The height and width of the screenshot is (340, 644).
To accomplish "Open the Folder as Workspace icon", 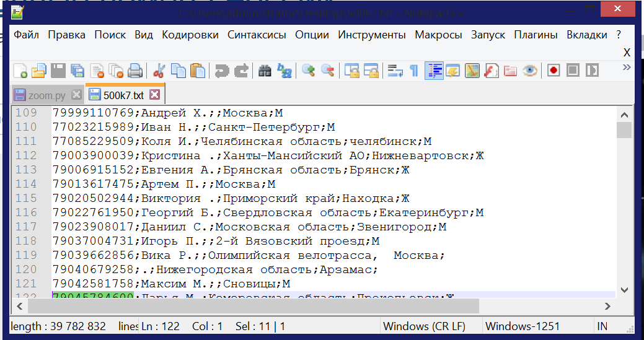I will [x=510, y=71].
